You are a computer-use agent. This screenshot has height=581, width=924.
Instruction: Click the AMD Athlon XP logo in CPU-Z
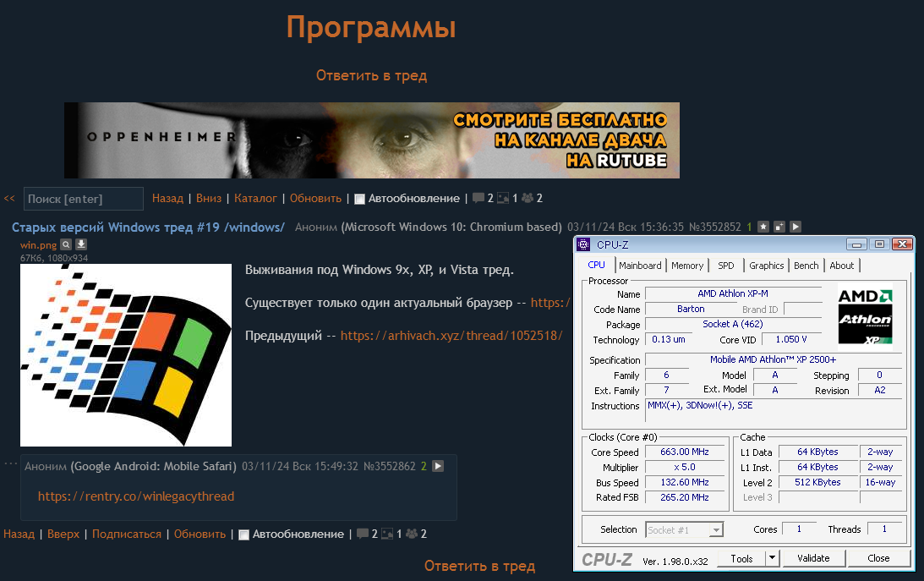tap(865, 316)
